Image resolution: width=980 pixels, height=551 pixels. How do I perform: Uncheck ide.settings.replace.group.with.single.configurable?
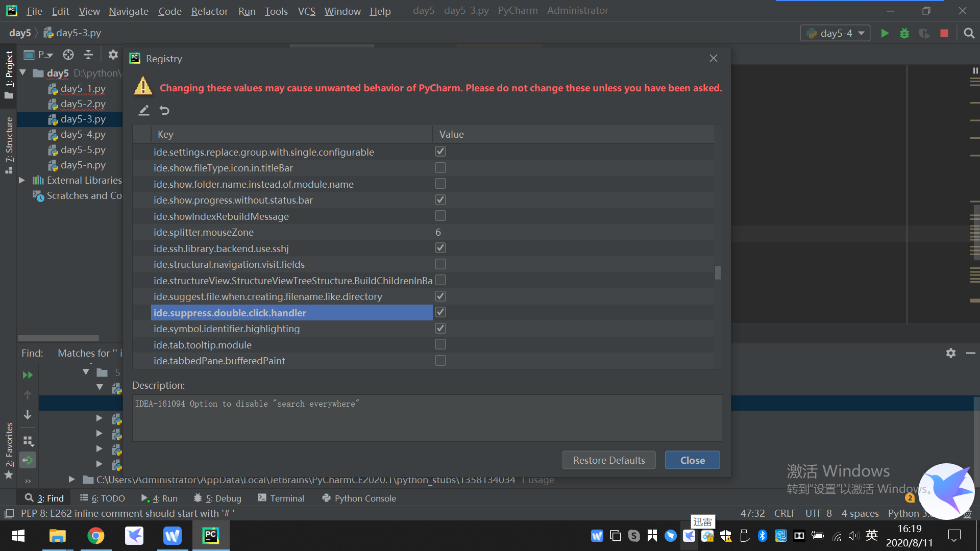pyautogui.click(x=440, y=152)
